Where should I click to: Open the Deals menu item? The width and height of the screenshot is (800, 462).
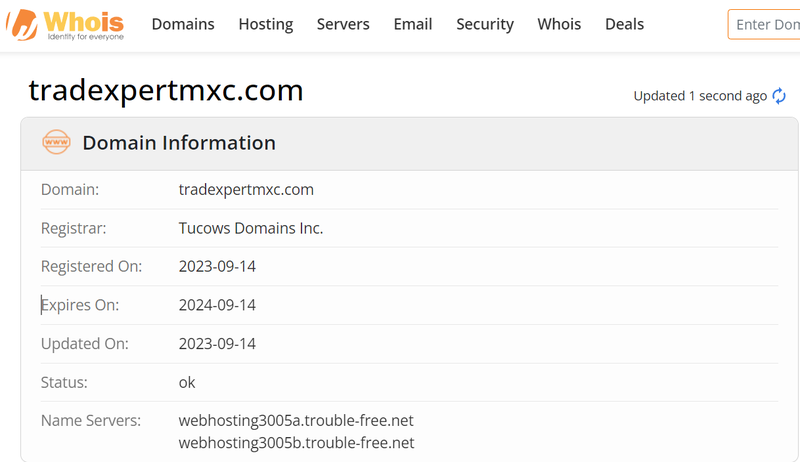pos(624,24)
